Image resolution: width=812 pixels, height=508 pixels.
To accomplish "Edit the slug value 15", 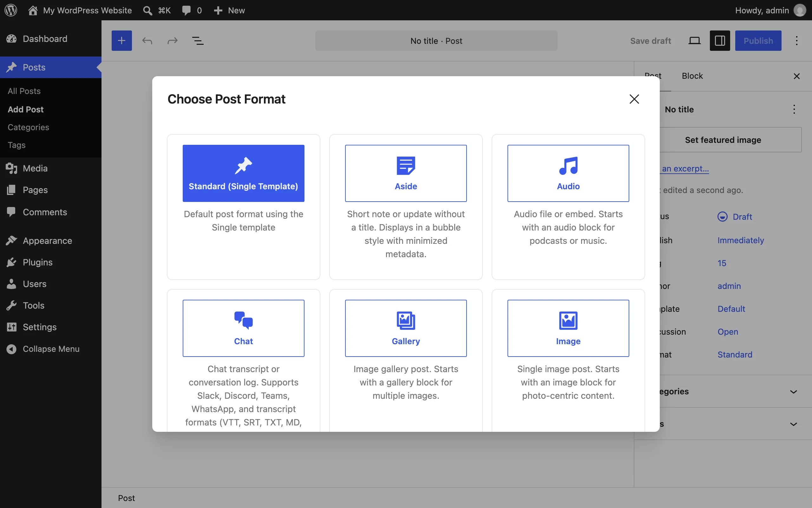I will [722, 263].
